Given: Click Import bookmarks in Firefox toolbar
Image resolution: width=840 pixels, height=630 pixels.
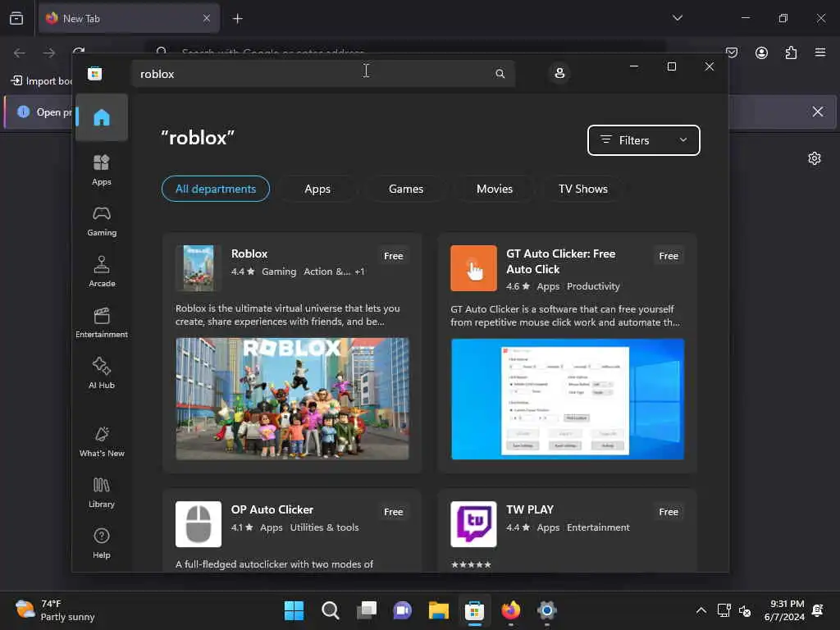Looking at the screenshot, I should [x=42, y=81].
